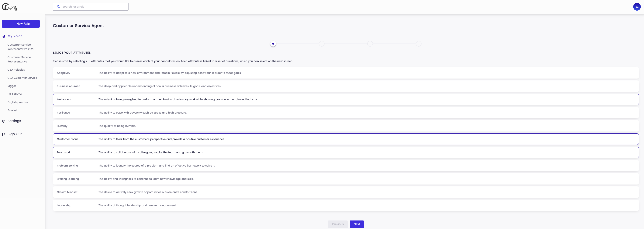Click the second progress step circle
Viewport: 644px width, 229px height.
[322, 44]
